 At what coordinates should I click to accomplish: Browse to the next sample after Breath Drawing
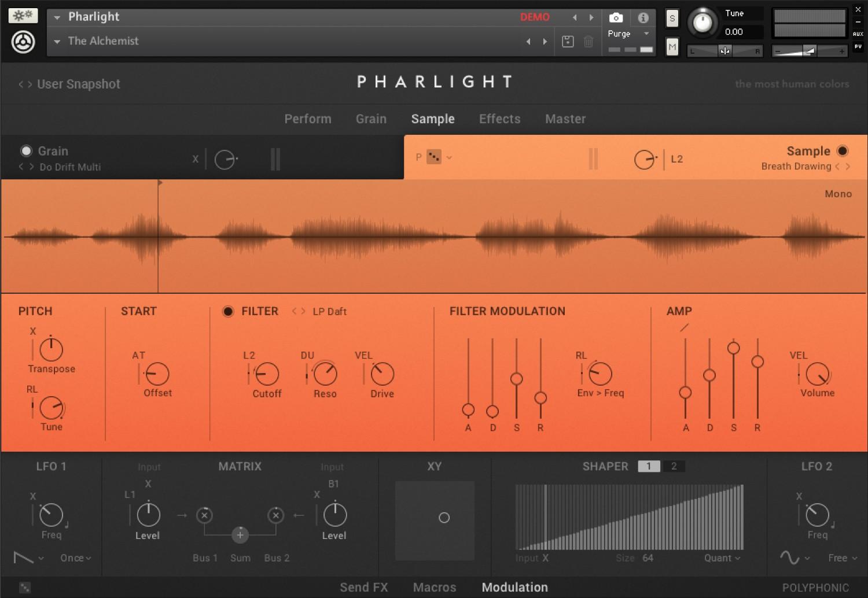click(848, 166)
